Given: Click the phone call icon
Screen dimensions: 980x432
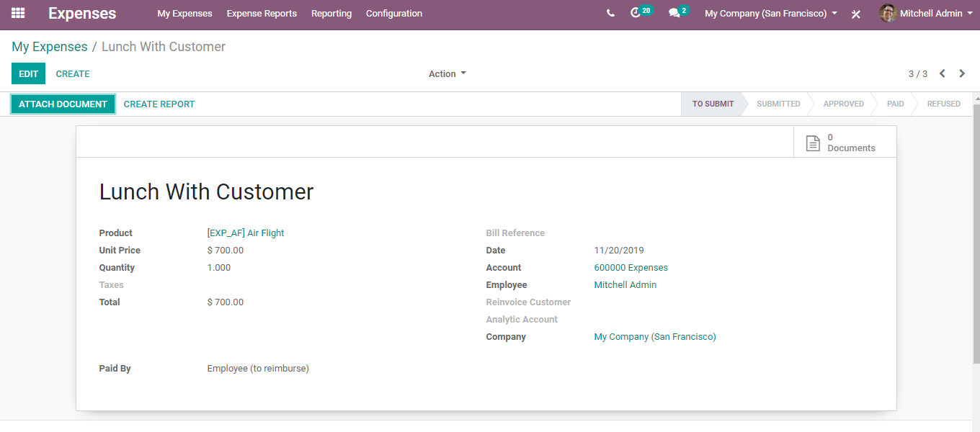Looking at the screenshot, I should point(610,13).
